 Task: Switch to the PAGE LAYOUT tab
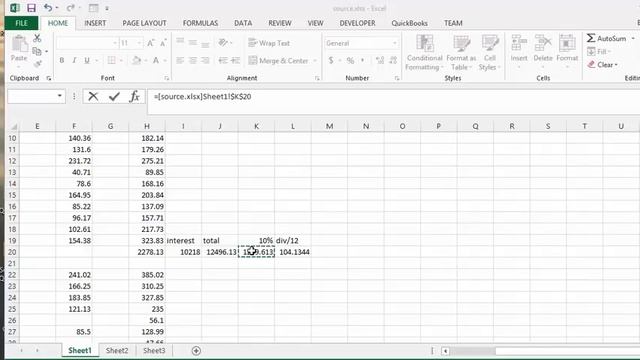coord(144,23)
